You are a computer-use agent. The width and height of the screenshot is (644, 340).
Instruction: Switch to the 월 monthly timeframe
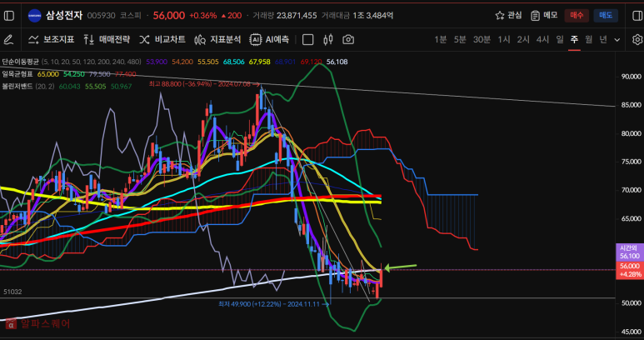pyautogui.click(x=588, y=40)
